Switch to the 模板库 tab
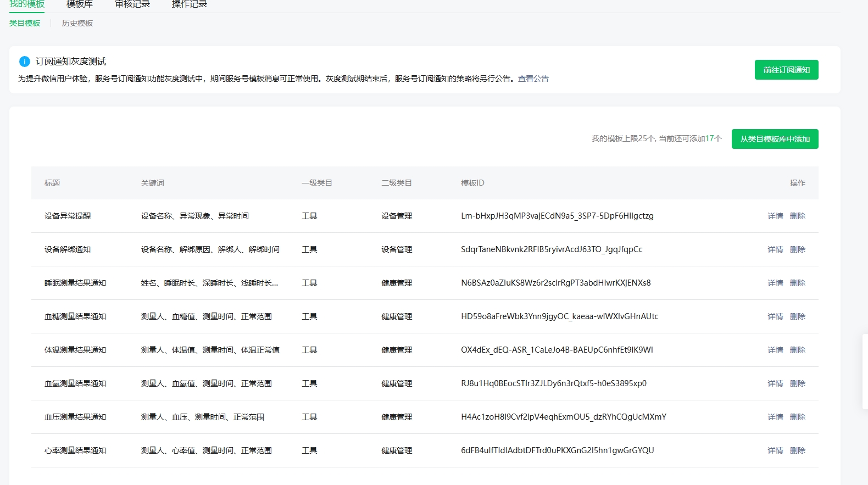This screenshot has width=868, height=485. click(80, 4)
